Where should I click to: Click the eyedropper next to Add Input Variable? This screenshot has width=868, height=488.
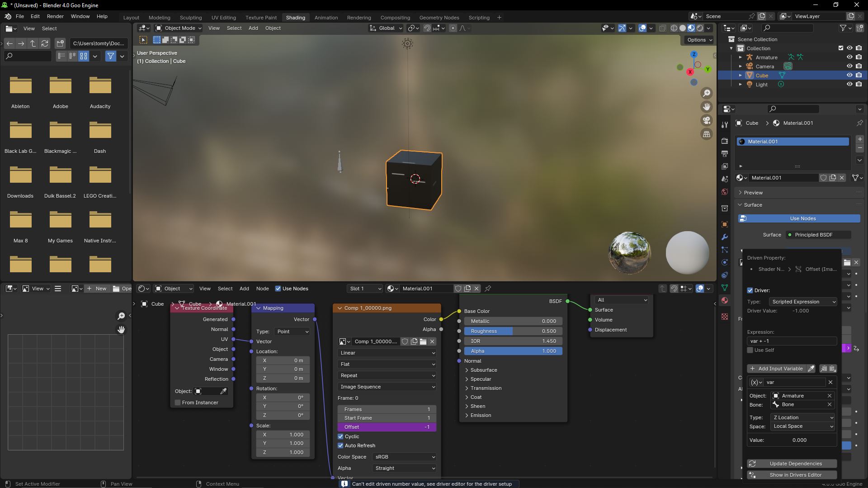811,369
